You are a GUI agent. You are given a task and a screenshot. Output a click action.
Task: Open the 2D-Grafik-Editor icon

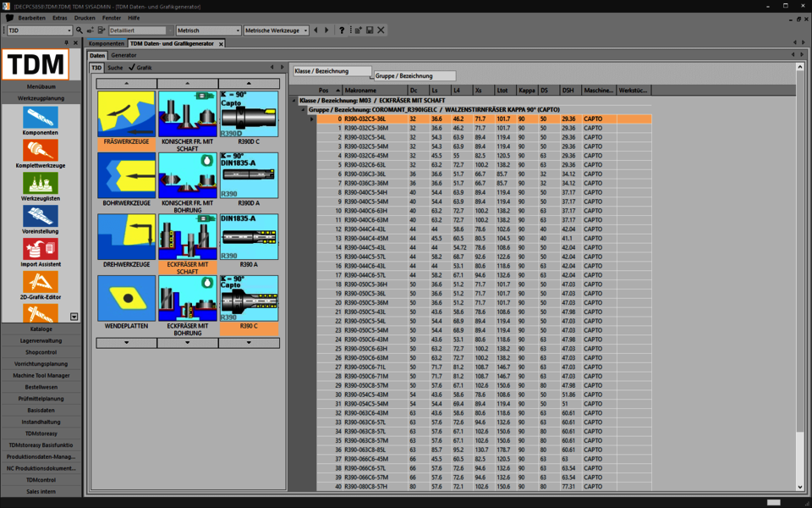point(41,282)
